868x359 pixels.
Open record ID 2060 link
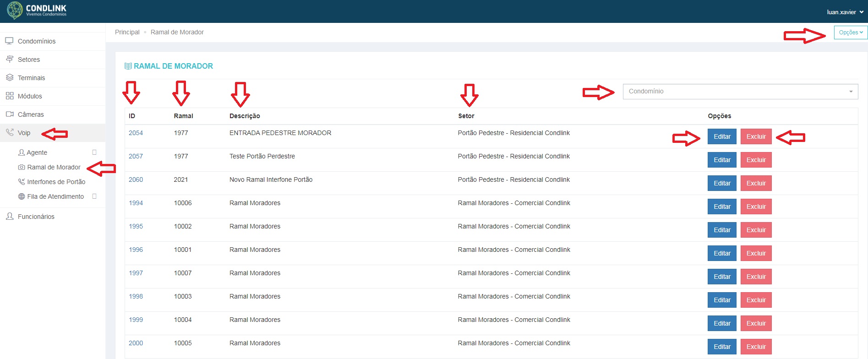(136, 179)
